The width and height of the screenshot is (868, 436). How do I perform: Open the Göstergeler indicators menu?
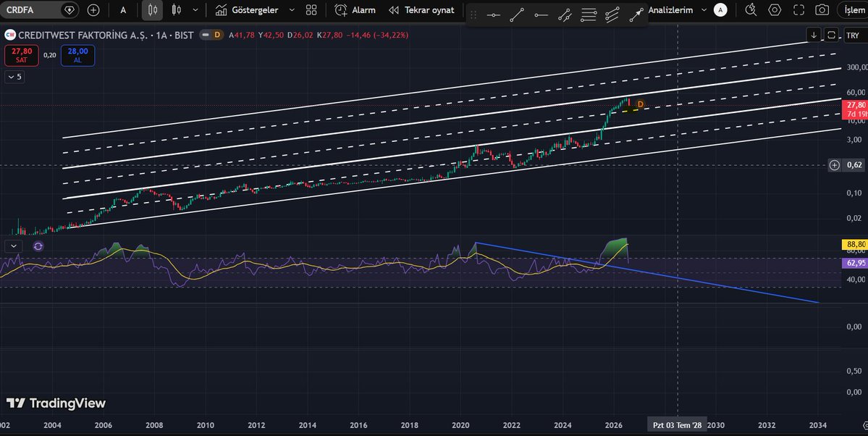point(246,10)
